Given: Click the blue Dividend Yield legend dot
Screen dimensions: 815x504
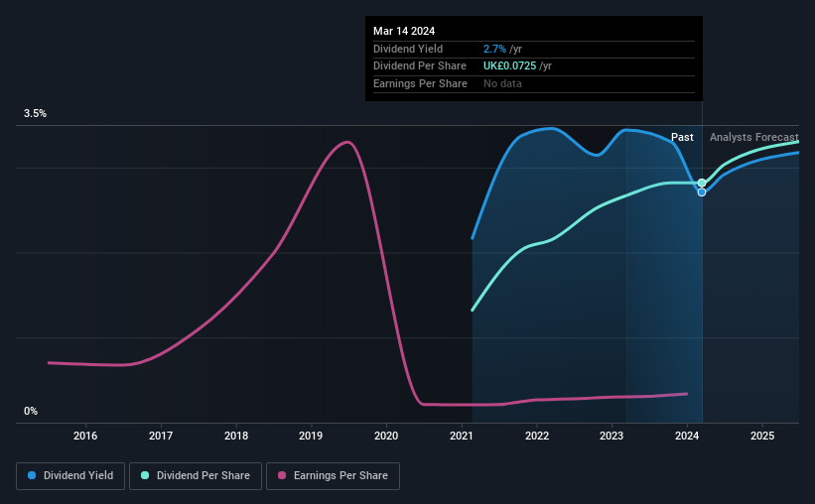Looking at the screenshot, I should (32, 475).
